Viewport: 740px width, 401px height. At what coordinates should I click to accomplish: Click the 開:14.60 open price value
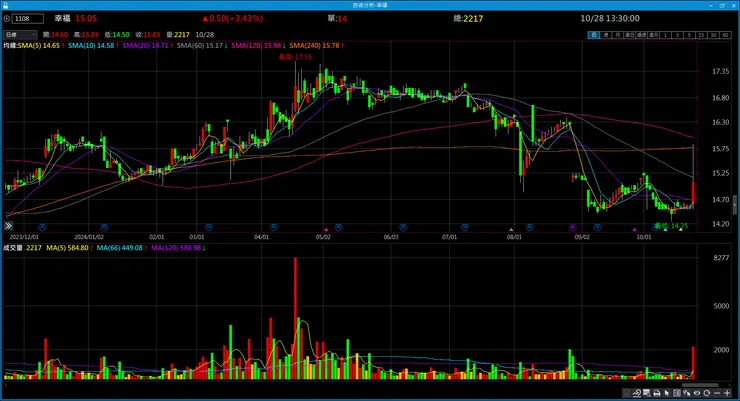55,35
